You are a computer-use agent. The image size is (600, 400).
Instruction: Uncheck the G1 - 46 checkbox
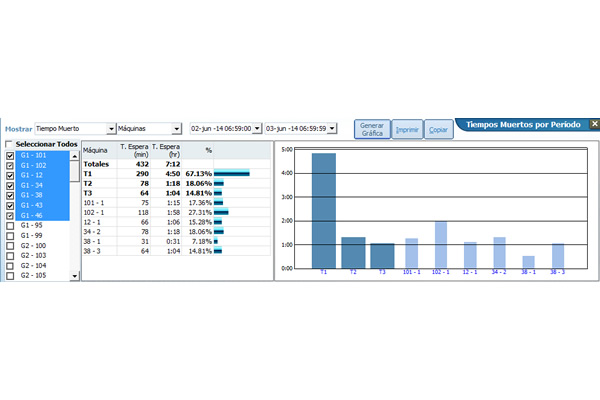point(10,215)
